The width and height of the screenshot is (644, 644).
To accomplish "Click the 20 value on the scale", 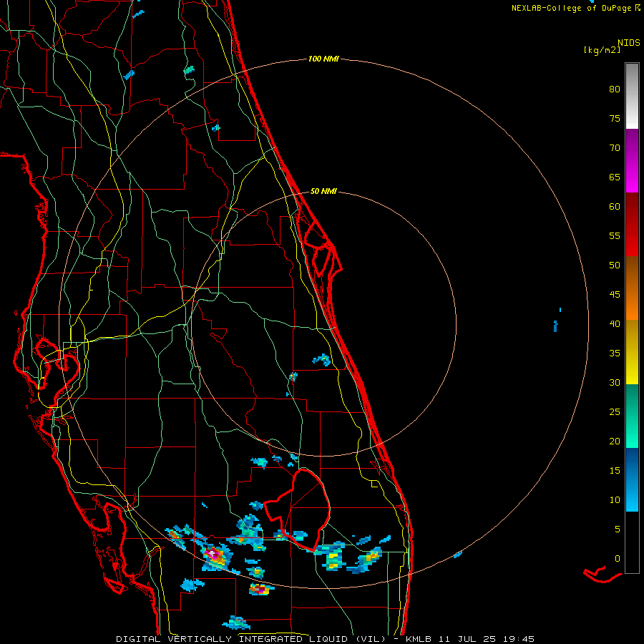I will (x=615, y=441).
